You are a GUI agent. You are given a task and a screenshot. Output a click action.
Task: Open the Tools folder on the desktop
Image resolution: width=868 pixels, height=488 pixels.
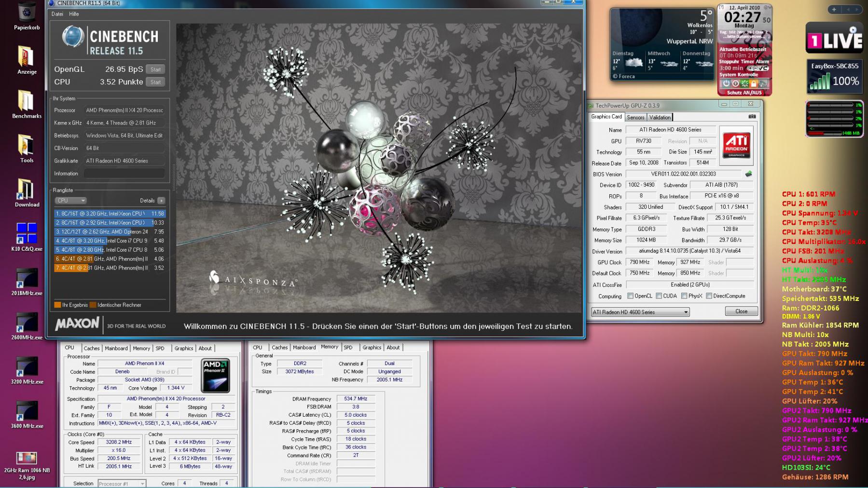[27, 148]
